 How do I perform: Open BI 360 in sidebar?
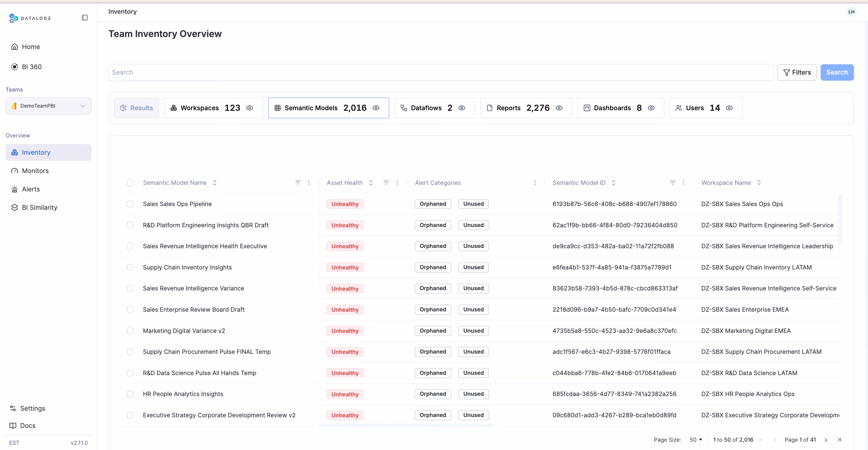click(49, 67)
